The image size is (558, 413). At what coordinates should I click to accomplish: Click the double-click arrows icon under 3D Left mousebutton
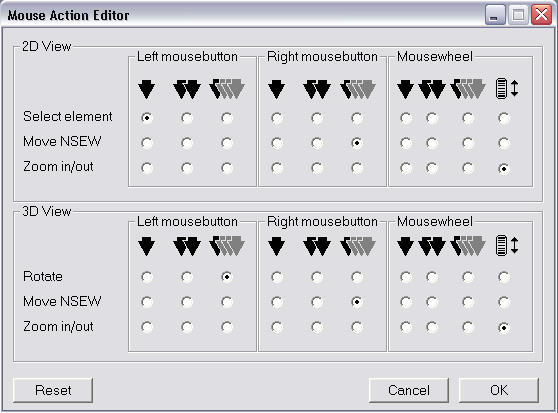pyautogui.click(x=187, y=247)
